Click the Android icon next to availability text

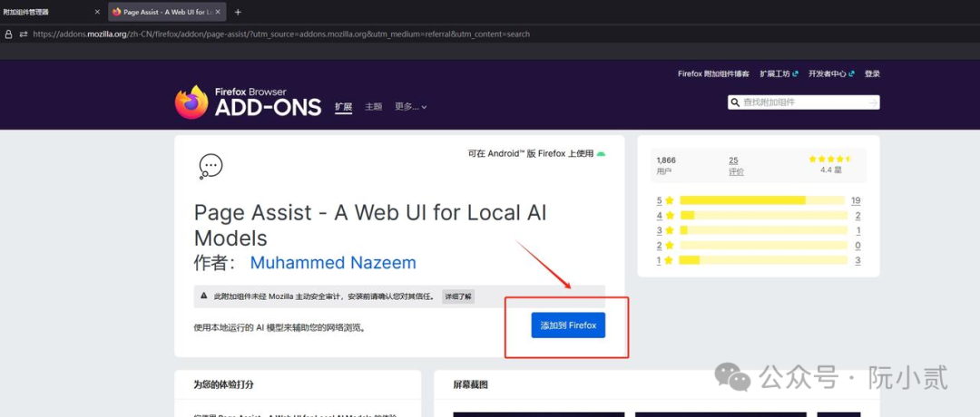coord(601,153)
